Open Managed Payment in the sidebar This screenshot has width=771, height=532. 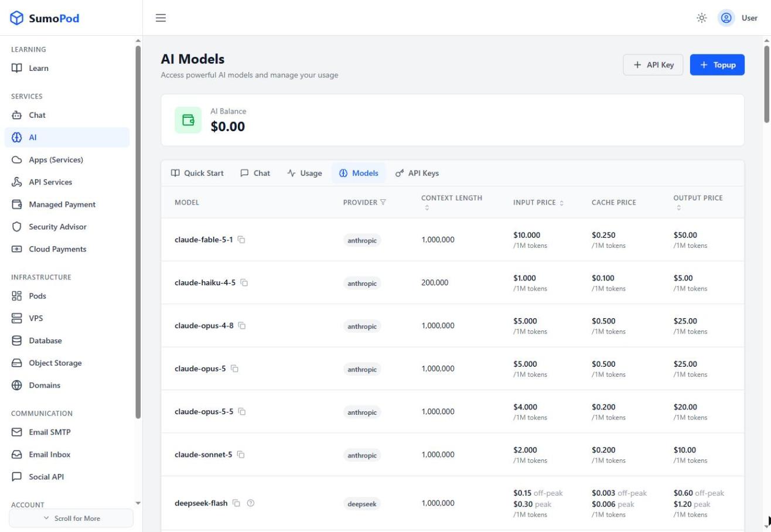click(x=67, y=204)
